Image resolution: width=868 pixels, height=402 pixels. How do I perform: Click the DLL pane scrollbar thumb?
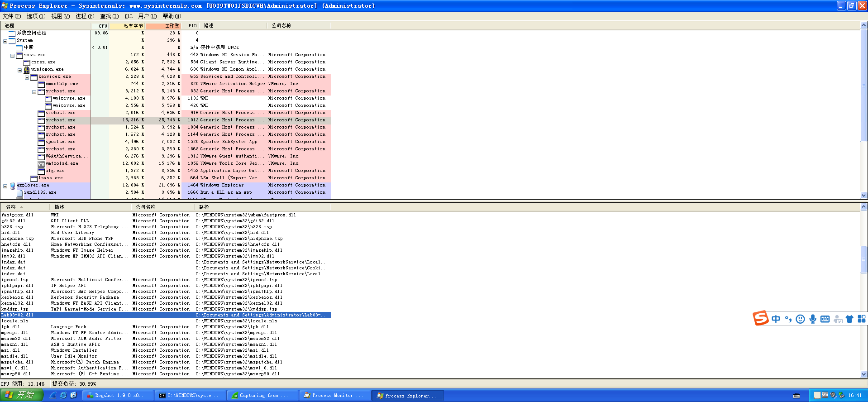864,260
